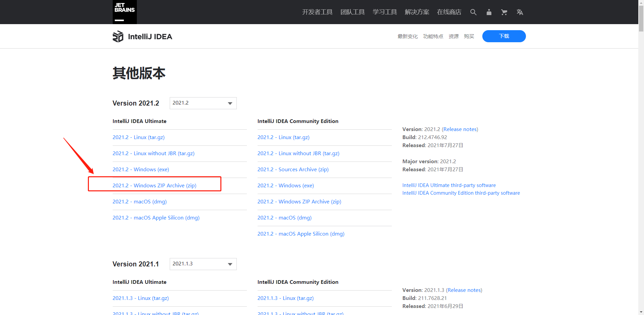Download Community 2021.2 macOS dmg
644x315 pixels.
tap(284, 218)
